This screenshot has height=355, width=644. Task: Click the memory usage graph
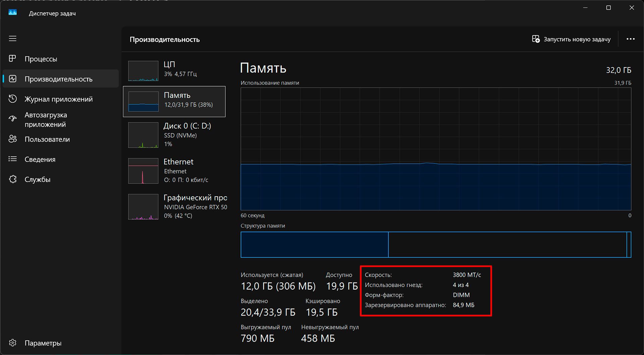(436, 149)
